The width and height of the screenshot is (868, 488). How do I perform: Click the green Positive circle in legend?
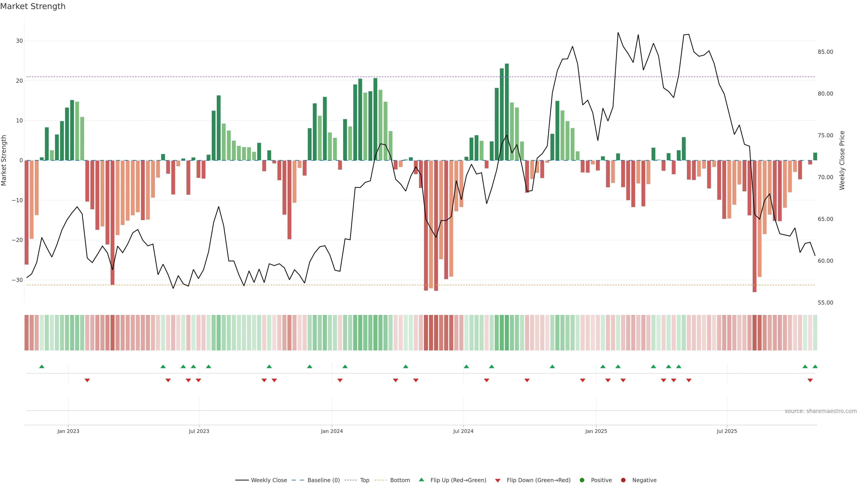(582, 480)
